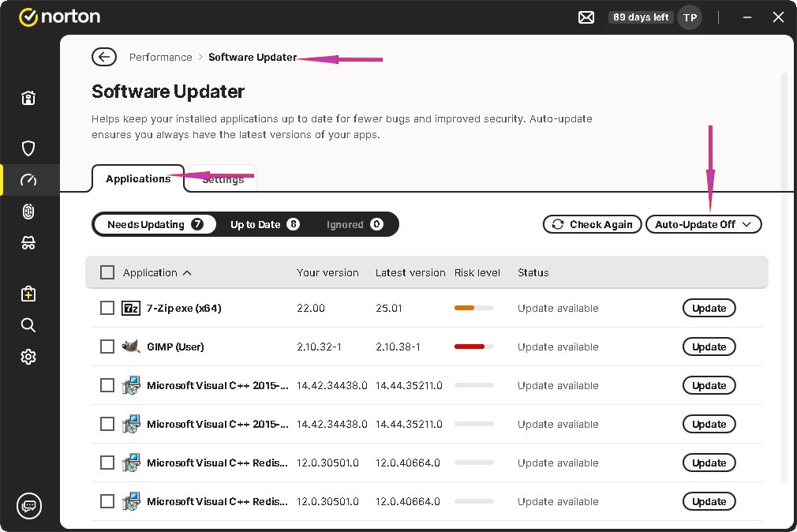Screen dimensions: 797x532
Task: Open the settings gear in sidebar
Action: coord(28,357)
